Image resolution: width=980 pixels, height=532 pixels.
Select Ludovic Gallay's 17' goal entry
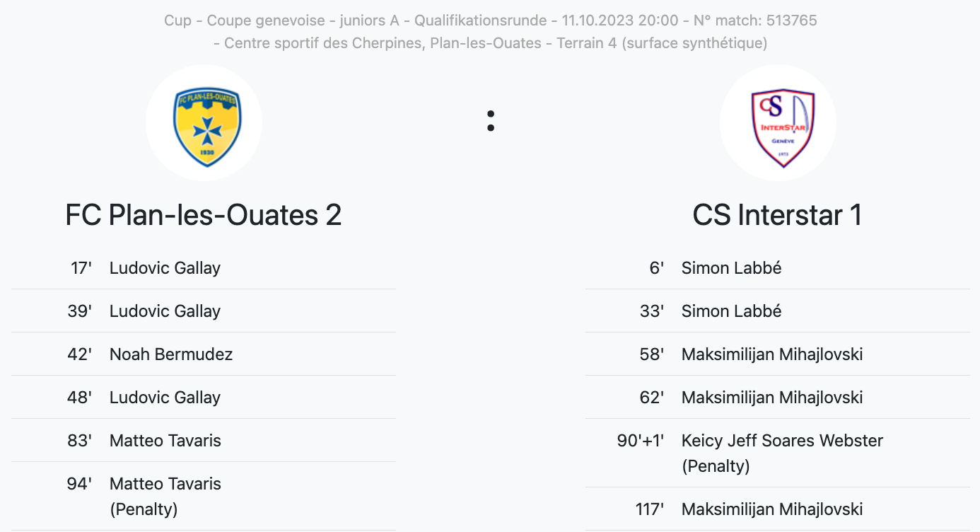(x=165, y=268)
